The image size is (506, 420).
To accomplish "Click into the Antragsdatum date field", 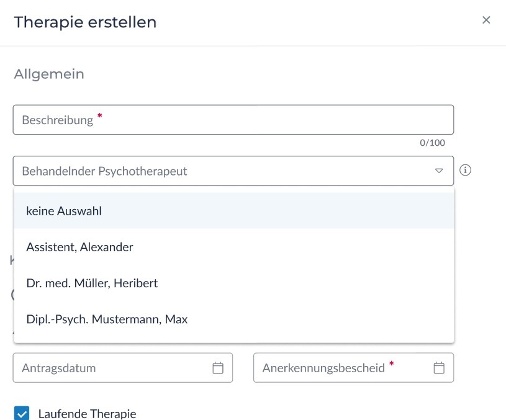I will click(x=112, y=368).
